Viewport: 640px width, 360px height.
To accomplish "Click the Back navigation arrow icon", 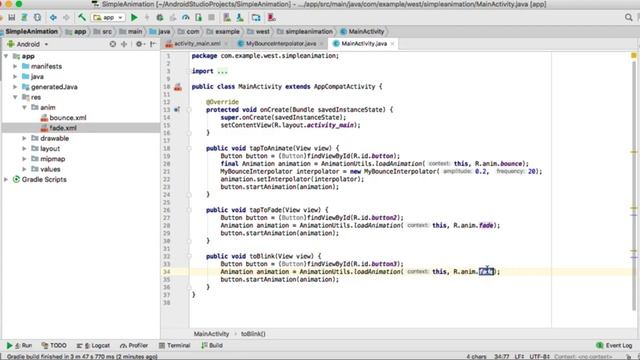I will (x=53, y=18).
